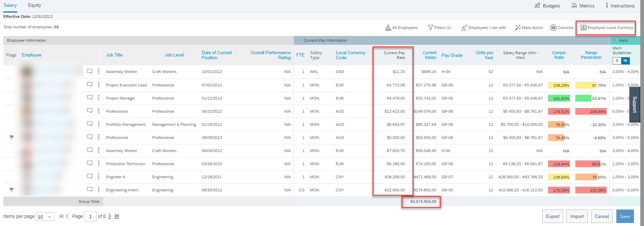
Task: Switch merit guidelines to dollar amount
Action: pos(617,61)
